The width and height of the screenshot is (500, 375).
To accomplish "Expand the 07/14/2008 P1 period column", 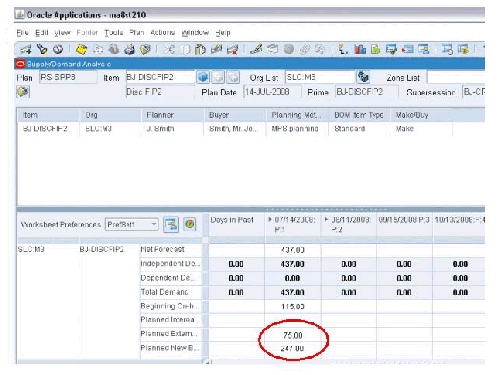I will pyautogui.click(x=270, y=220).
